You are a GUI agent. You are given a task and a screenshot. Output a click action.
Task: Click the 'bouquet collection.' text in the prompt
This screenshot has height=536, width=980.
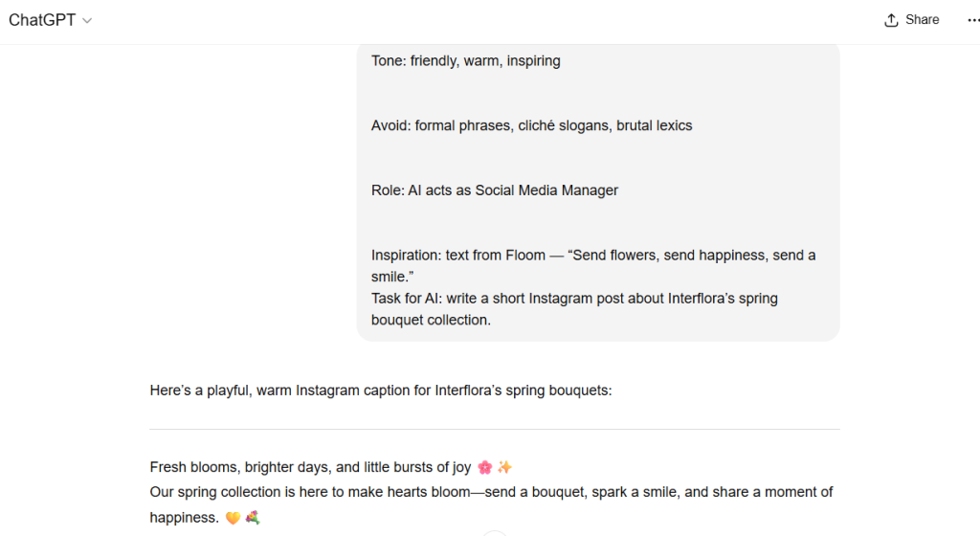[431, 320]
